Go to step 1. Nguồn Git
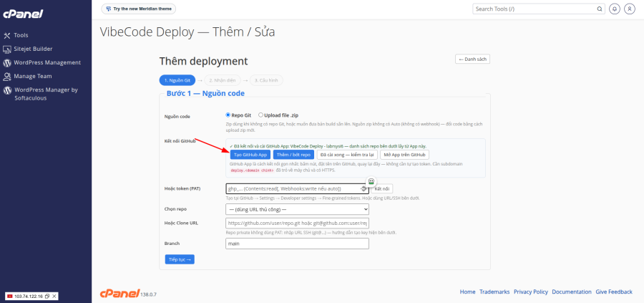The width and height of the screenshot is (644, 303). tap(177, 80)
